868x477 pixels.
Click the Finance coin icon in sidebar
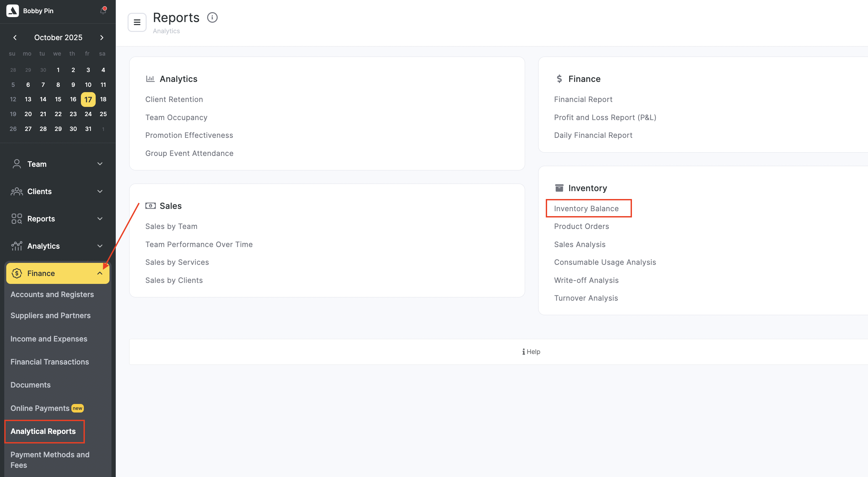tap(16, 273)
